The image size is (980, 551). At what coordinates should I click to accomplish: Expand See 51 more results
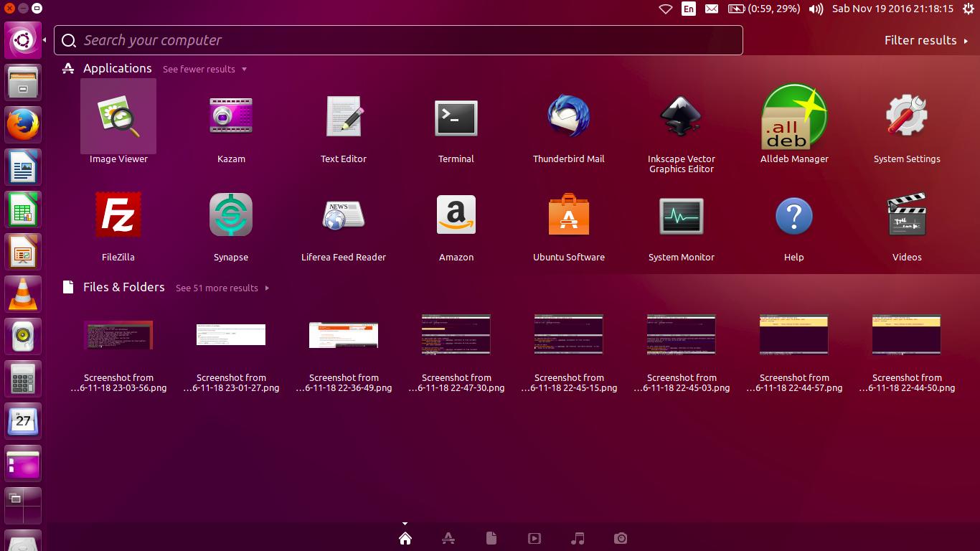click(x=222, y=288)
